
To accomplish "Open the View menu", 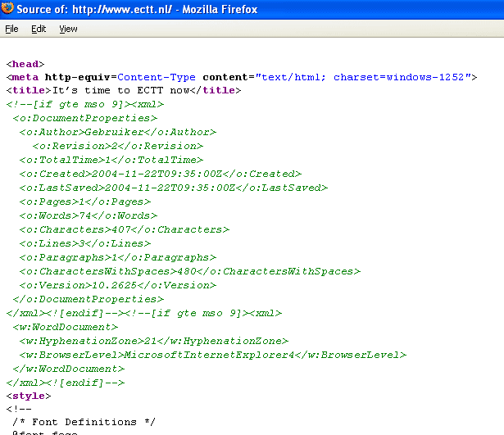I will point(68,29).
